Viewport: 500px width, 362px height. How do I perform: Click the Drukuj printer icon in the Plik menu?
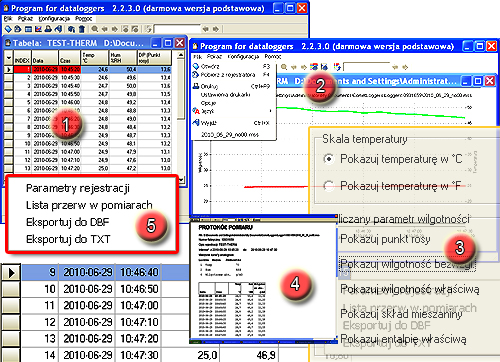[x=196, y=86]
